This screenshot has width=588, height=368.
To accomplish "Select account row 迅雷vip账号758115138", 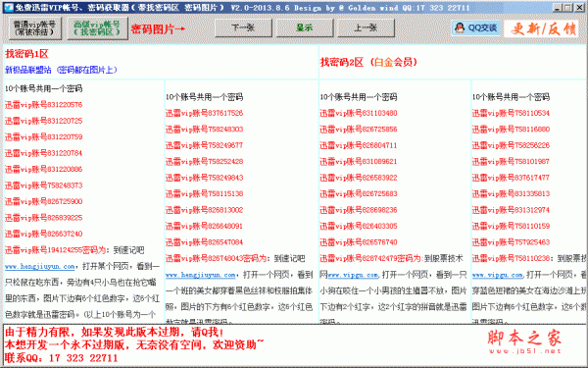I will point(205,193).
